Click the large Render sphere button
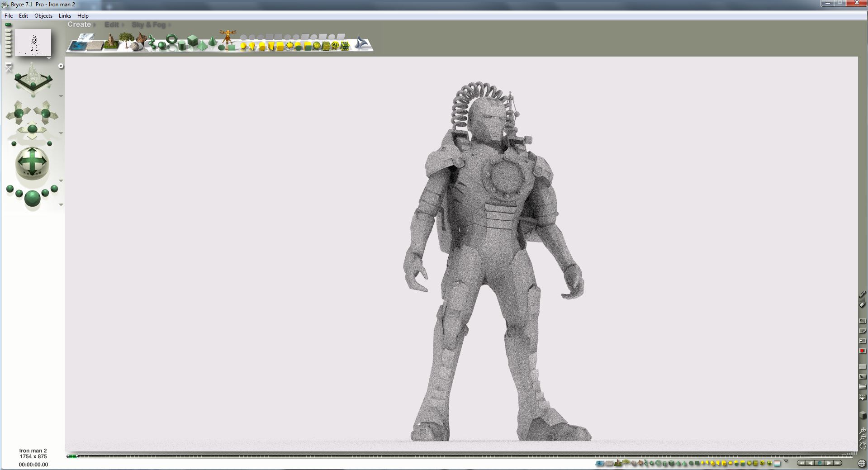The width and height of the screenshot is (868, 470). pyautogui.click(x=32, y=198)
